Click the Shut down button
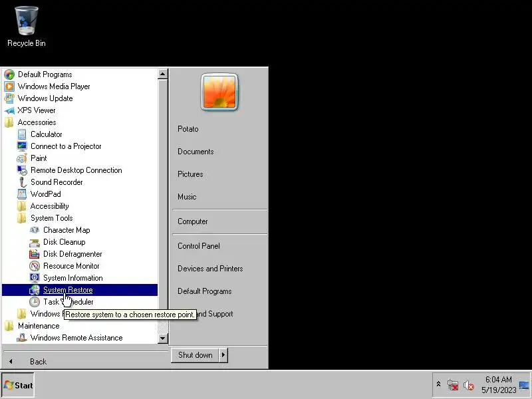The width and height of the screenshot is (532, 399). click(x=195, y=355)
